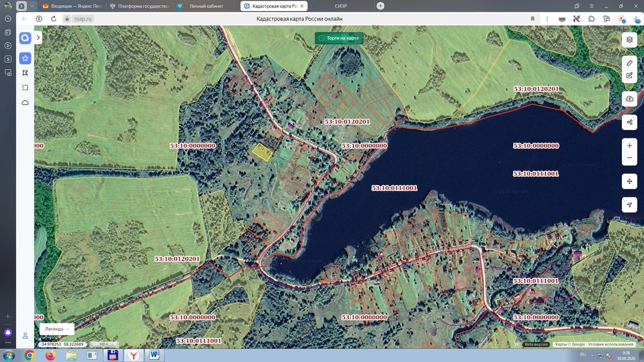Open favorites star in left sidebar

pyautogui.click(x=25, y=58)
